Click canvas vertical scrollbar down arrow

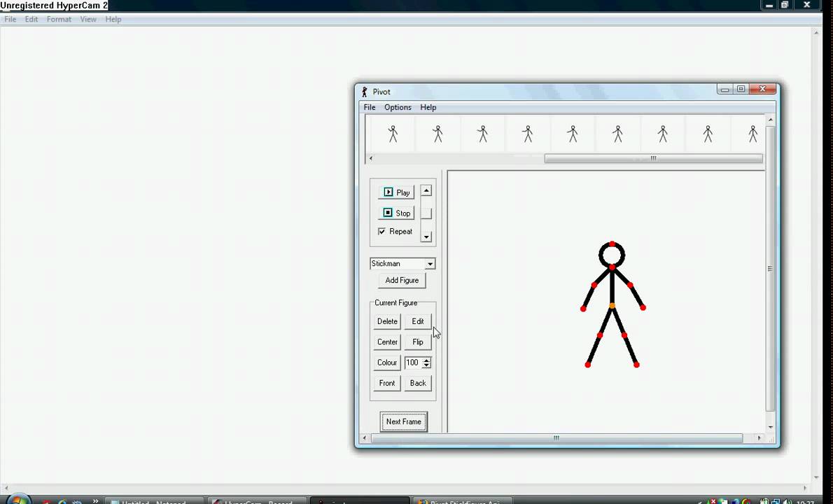tap(770, 427)
